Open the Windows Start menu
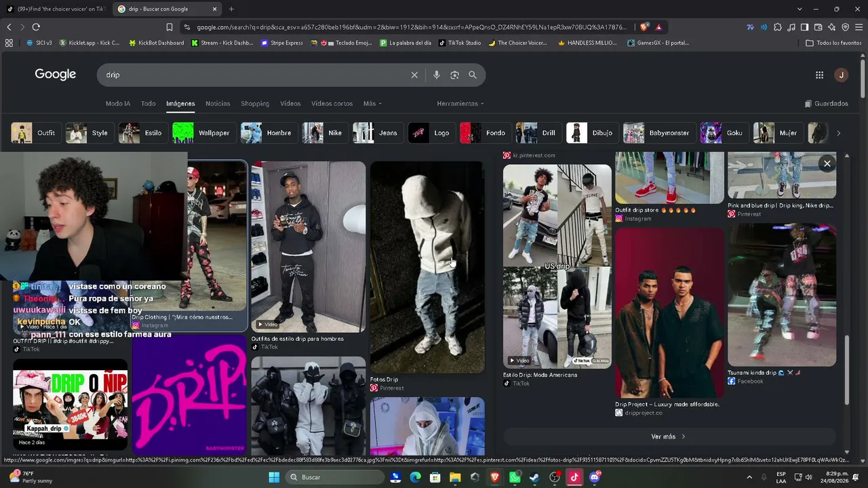Viewport: 868px width, 488px height. coord(274,477)
